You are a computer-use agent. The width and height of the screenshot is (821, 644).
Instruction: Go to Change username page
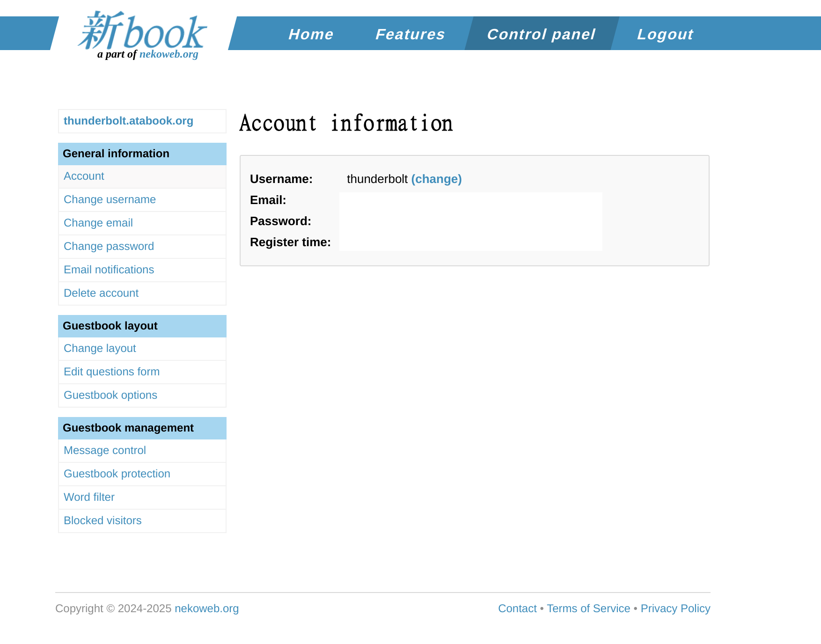[x=110, y=200]
